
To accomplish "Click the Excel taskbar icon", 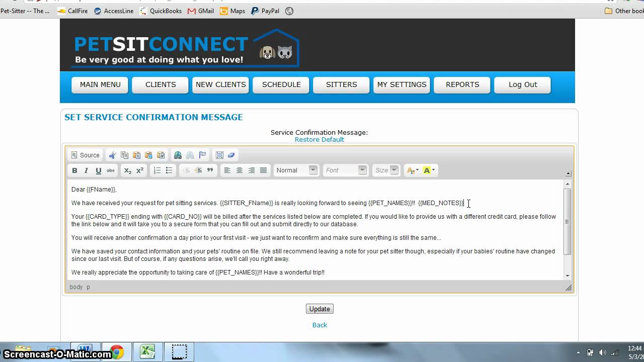I will [x=148, y=352].
